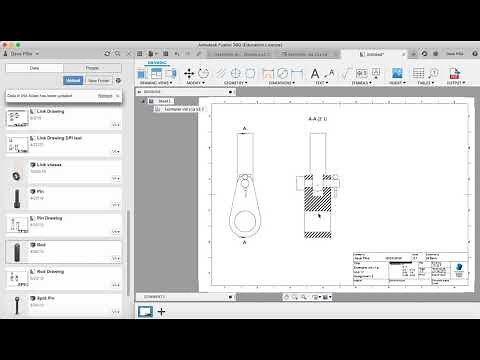The image size is (480, 360).
Task: Click the Table icon in Tables
Action: [x=418, y=73]
